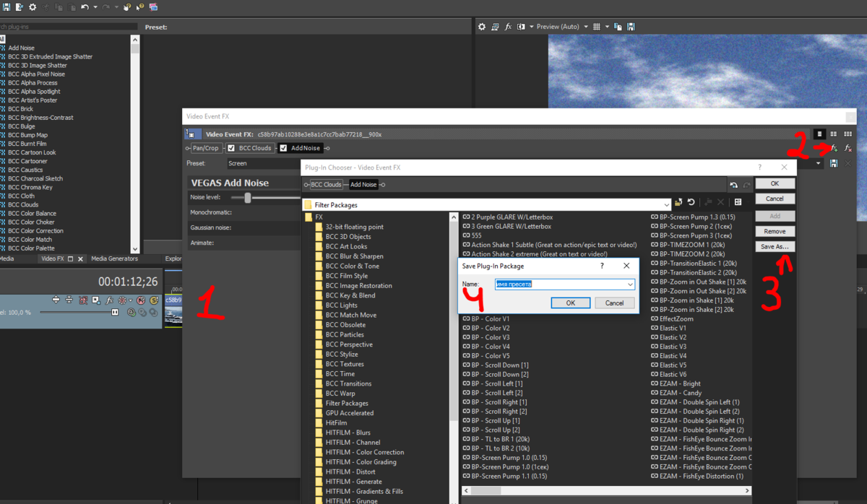Image resolution: width=867 pixels, height=504 pixels.
Task: Click Cancel in Save Plug-In Package dialog
Action: [x=614, y=303]
